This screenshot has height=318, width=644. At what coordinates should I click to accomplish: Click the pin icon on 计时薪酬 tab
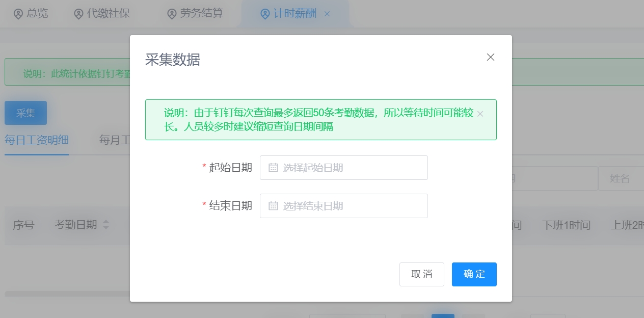pos(264,14)
